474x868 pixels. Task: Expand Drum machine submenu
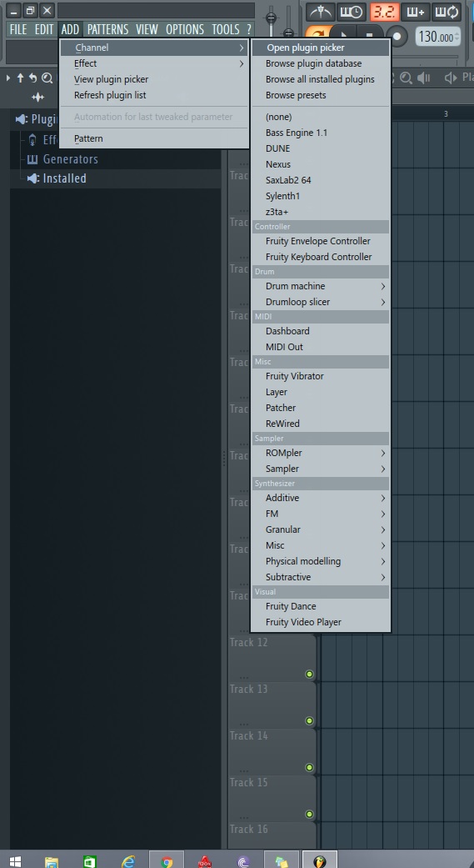[x=320, y=286]
